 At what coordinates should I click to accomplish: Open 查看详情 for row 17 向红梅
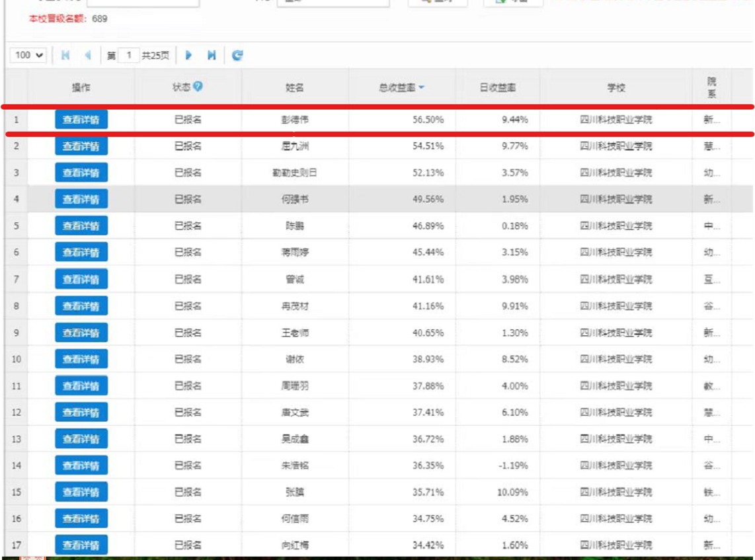click(81, 545)
